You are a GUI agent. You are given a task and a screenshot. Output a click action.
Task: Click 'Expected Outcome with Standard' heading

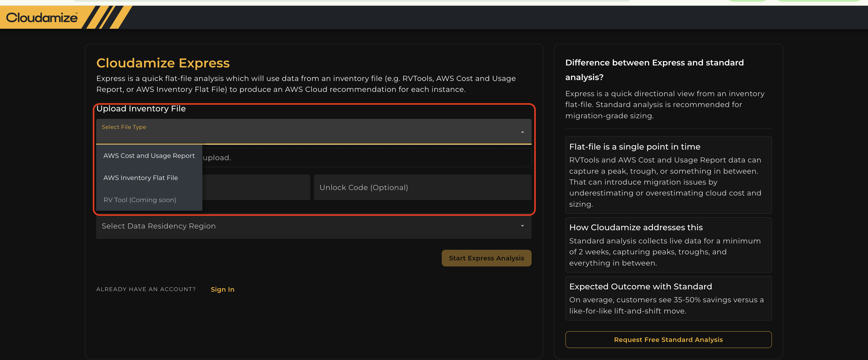641,287
